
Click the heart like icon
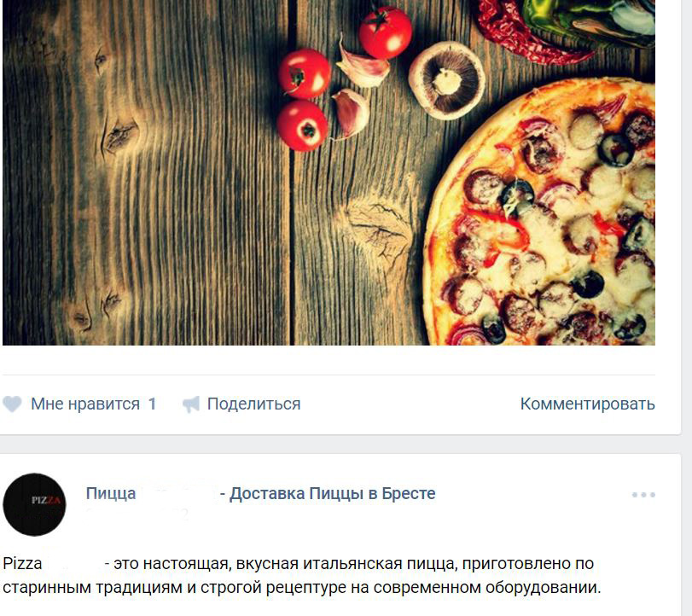(12, 404)
